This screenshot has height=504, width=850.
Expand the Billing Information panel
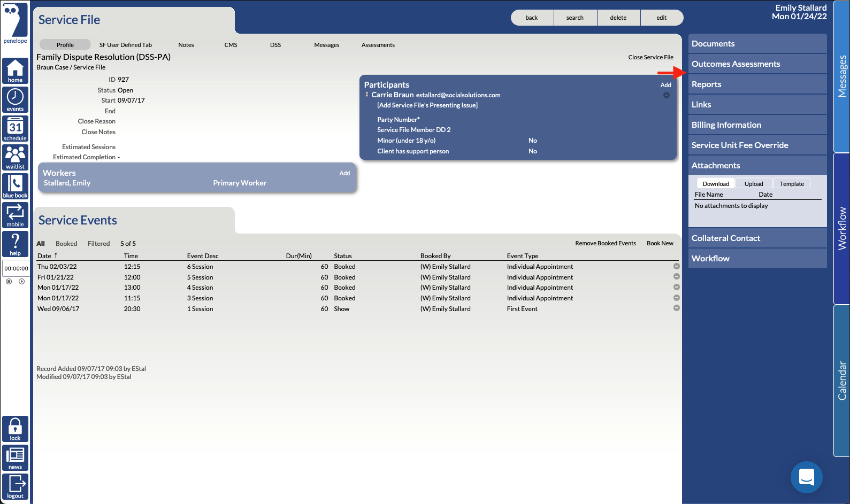[x=757, y=125]
